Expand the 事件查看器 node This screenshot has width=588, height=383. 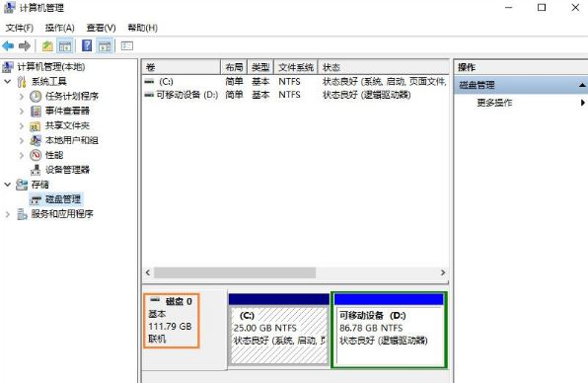pyautogui.click(x=22, y=111)
